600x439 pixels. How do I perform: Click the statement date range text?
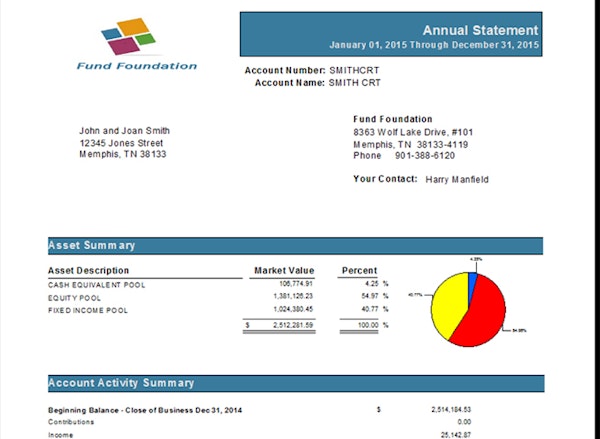point(434,45)
